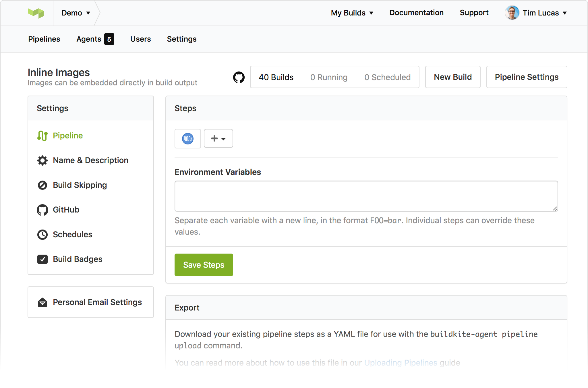Image resolution: width=588 pixels, height=388 pixels.
Task: Click the Build Skipping prohibited icon
Action: pos(42,185)
